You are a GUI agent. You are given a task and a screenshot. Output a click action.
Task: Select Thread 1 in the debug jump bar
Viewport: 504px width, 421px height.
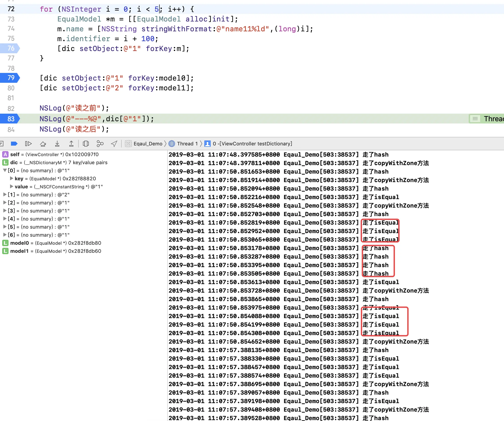(187, 144)
